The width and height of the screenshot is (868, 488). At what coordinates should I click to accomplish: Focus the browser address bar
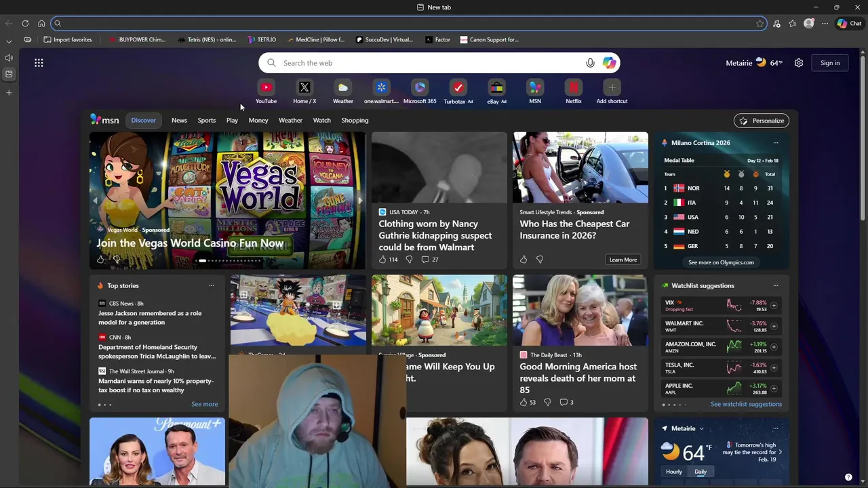point(409,23)
